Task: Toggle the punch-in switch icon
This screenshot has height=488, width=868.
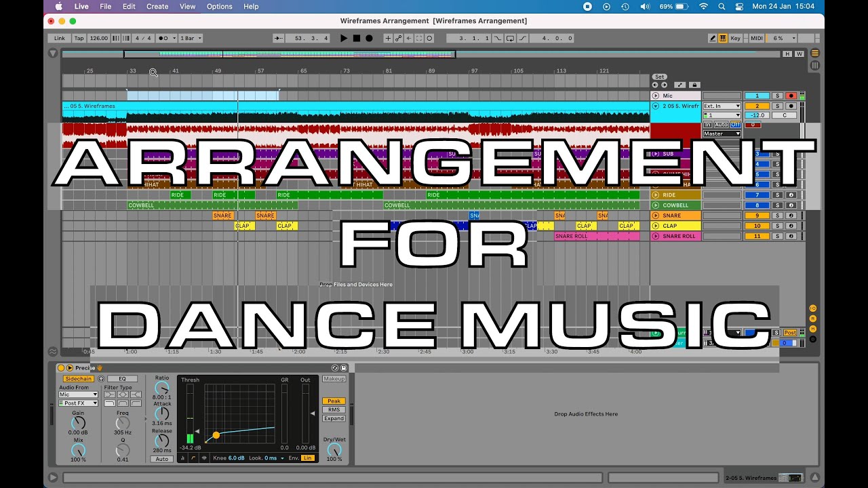Action: click(x=498, y=39)
